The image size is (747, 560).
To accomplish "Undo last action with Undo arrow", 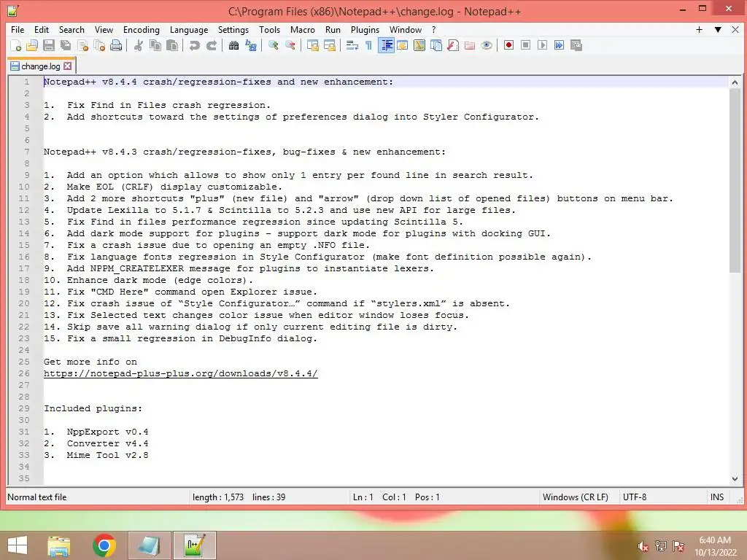I will click(194, 46).
